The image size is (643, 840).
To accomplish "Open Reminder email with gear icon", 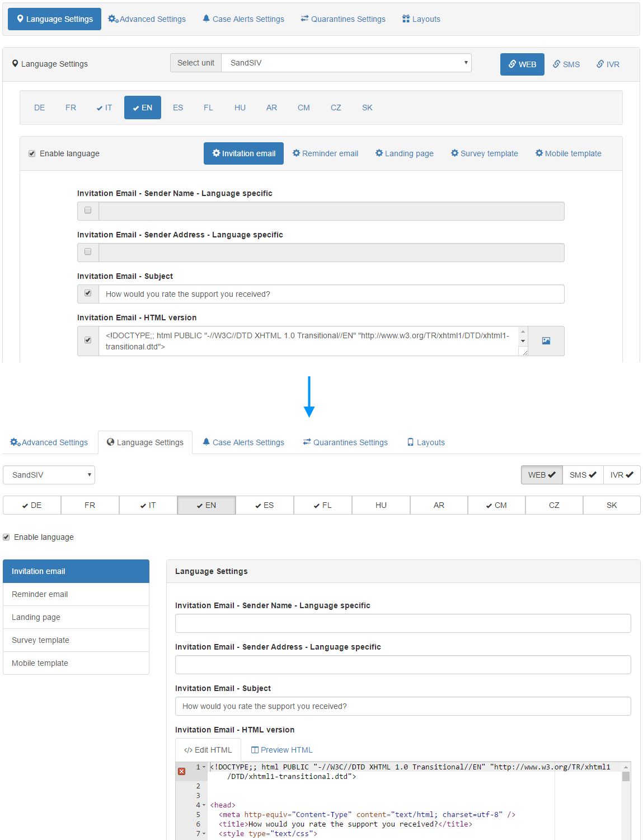I will click(325, 153).
